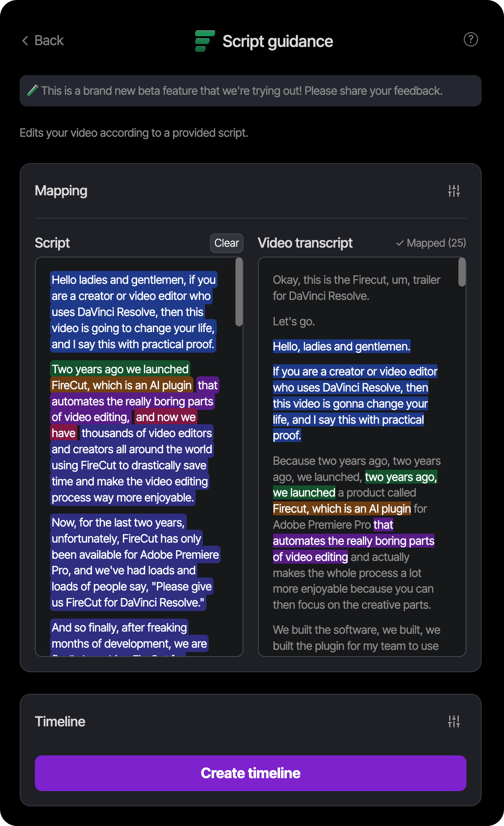Select script segment 'Now, for the last two years,'
This screenshot has height=826, width=504.
[x=118, y=523]
